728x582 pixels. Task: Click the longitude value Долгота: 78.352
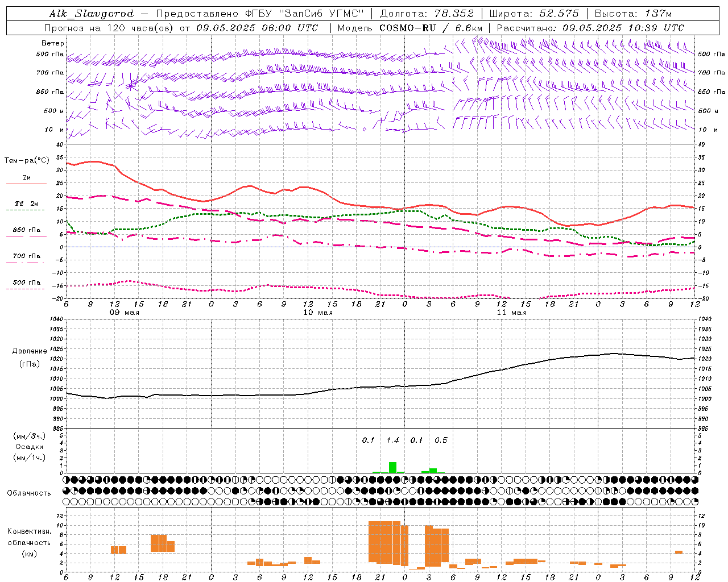[x=427, y=14]
